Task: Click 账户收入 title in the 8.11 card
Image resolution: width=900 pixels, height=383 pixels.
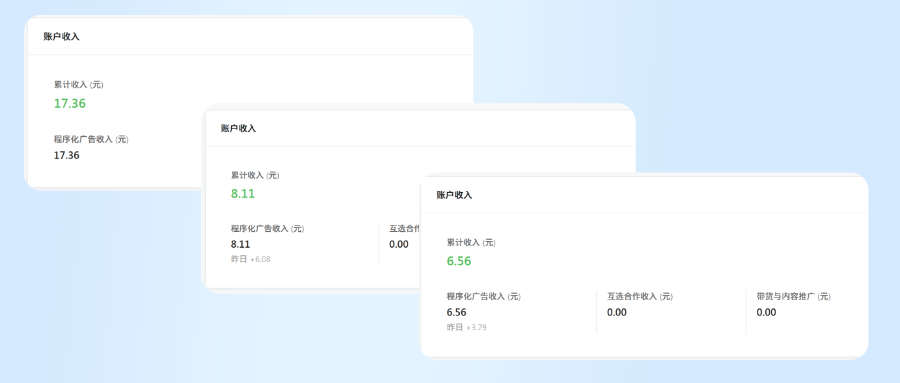Action: click(238, 129)
